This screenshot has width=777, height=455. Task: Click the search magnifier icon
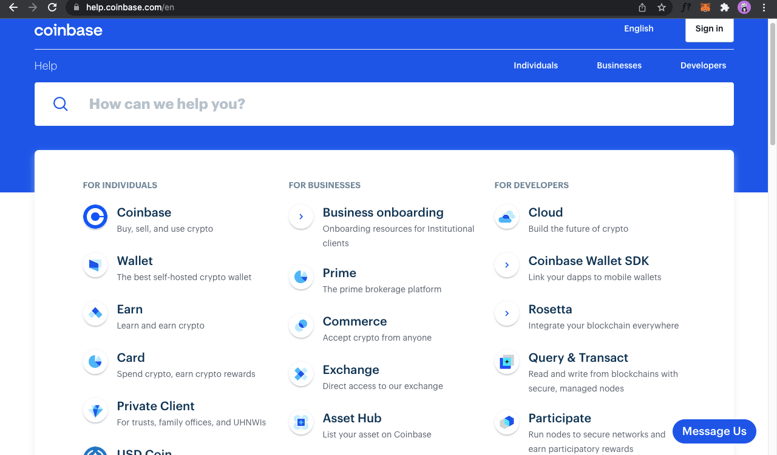pyautogui.click(x=60, y=104)
